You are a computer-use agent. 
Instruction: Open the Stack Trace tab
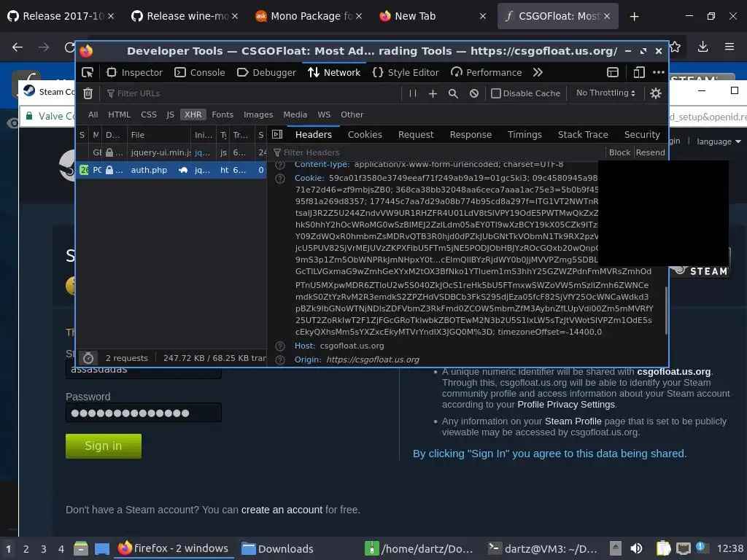coord(583,135)
